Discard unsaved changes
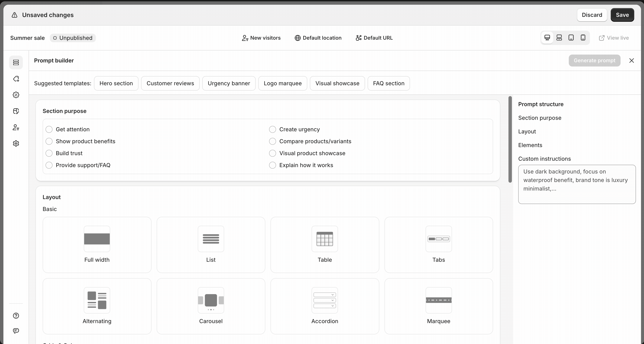The height and width of the screenshot is (344, 644). [x=592, y=15]
